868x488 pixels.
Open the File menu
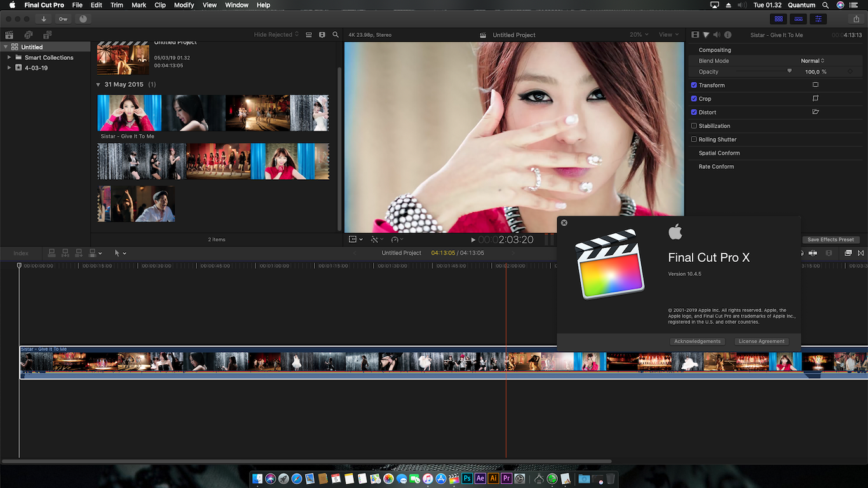pyautogui.click(x=77, y=5)
